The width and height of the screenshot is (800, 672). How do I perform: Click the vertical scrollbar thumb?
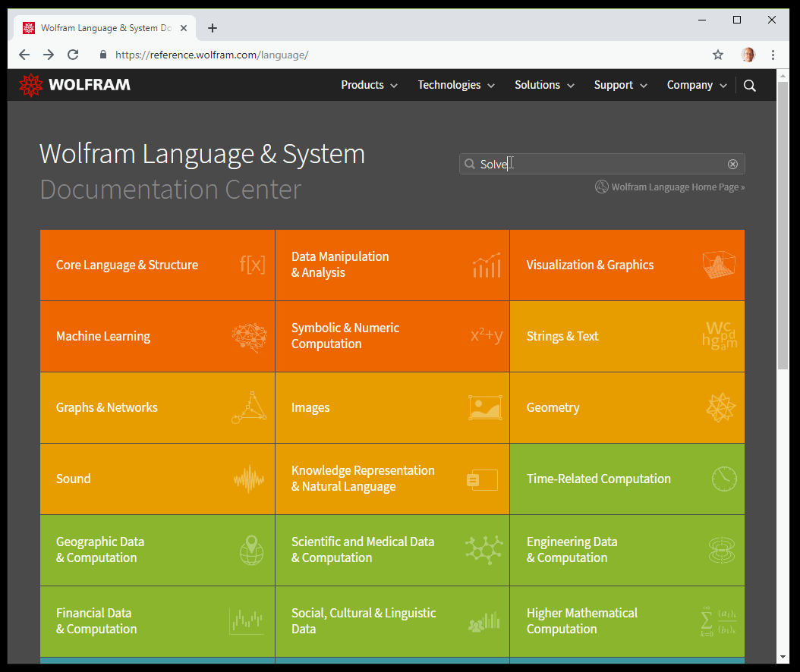click(783, 225)
